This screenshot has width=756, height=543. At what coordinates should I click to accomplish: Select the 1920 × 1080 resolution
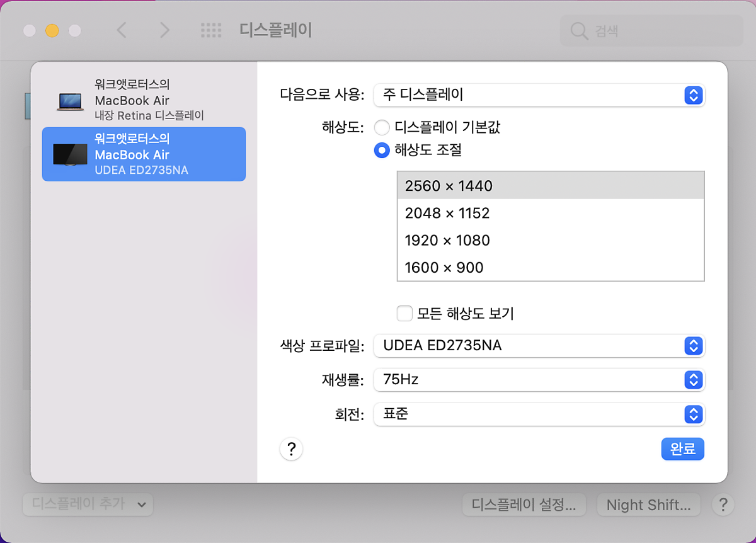[x=551, y=240]
